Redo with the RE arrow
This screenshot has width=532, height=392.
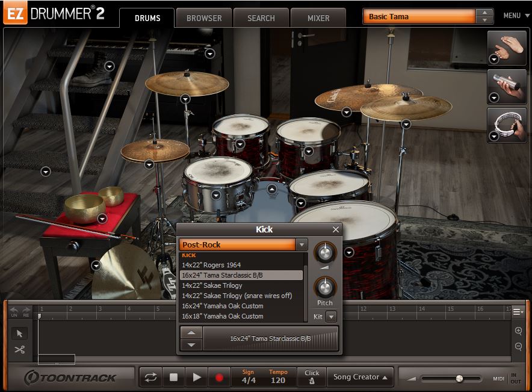[26, 311]
